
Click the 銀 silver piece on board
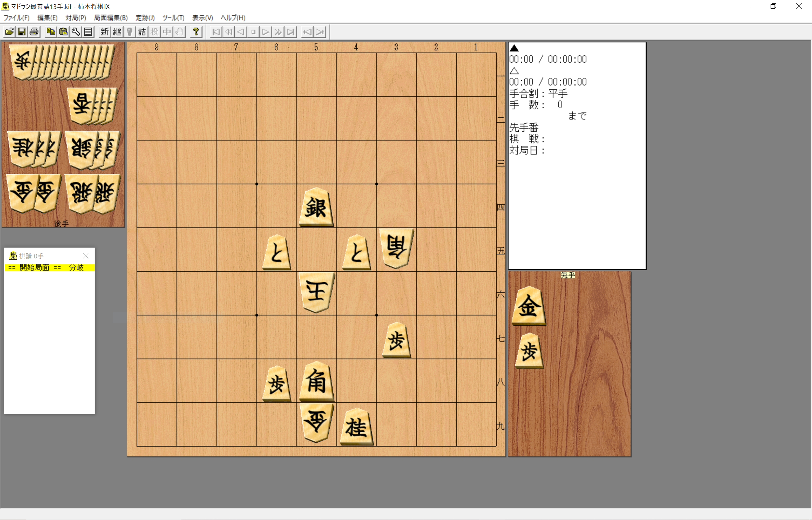tap(316, 208)
